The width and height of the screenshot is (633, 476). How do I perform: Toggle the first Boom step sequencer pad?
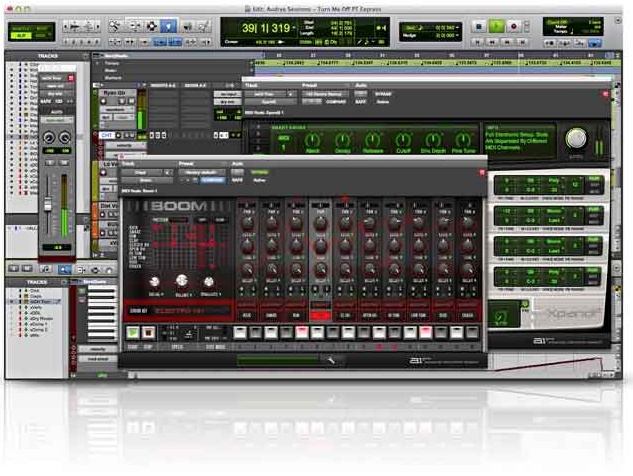pos(240,333)
